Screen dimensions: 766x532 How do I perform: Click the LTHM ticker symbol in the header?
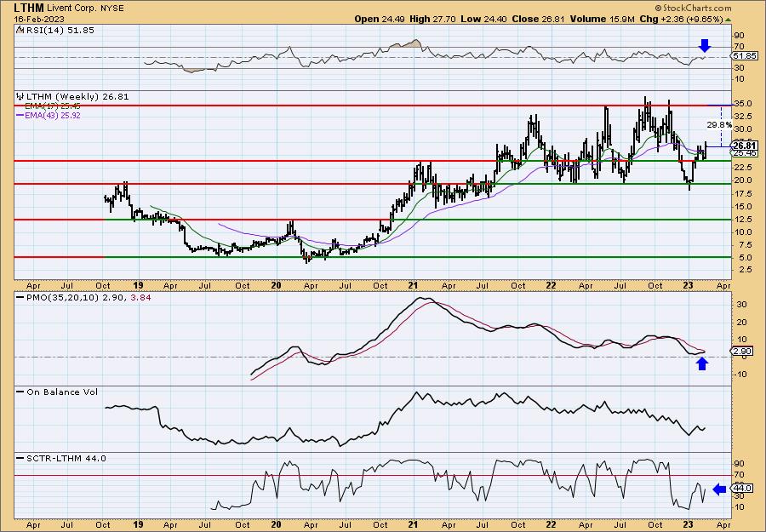tap(30, 8)
